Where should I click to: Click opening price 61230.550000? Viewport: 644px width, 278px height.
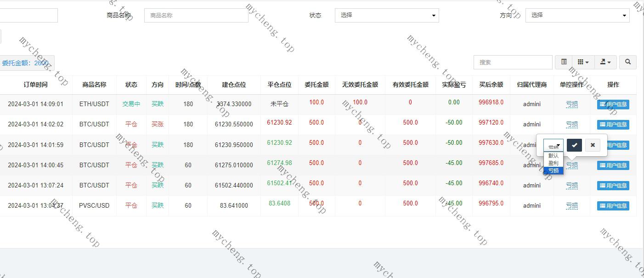[x=234, y=125]
